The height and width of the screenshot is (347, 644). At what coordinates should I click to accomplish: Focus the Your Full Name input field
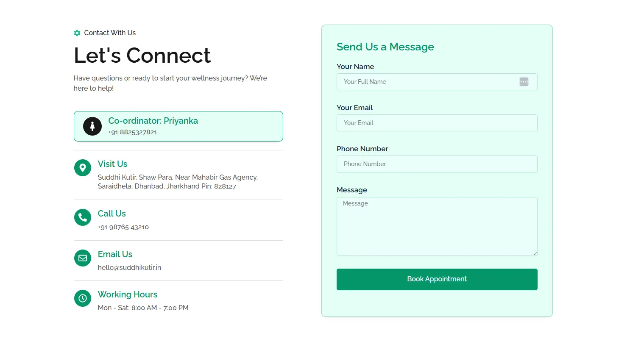click(x=428, y=82)
